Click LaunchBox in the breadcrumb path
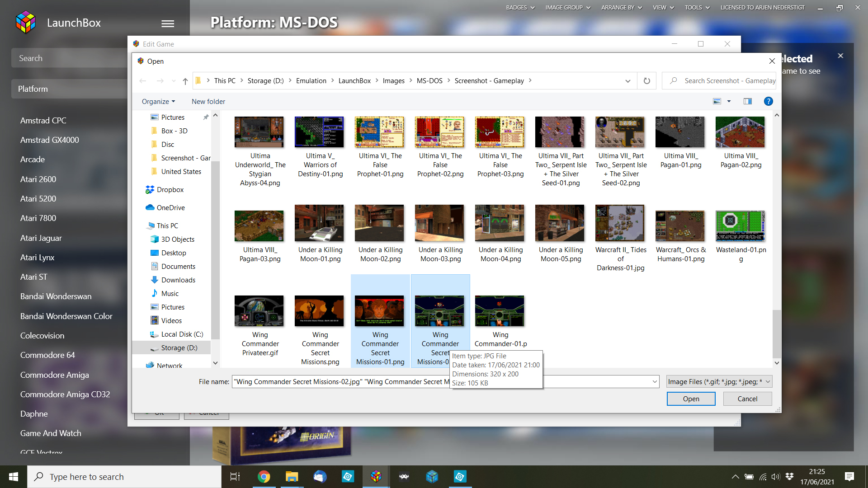868x488 pixels. (354, 81)
